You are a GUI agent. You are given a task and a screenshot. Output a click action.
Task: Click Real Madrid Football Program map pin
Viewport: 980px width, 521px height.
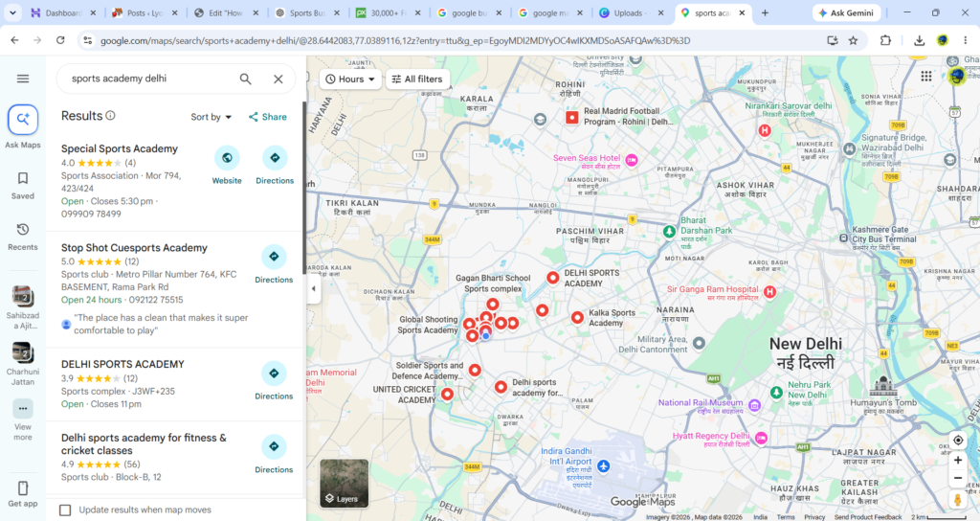572,117
